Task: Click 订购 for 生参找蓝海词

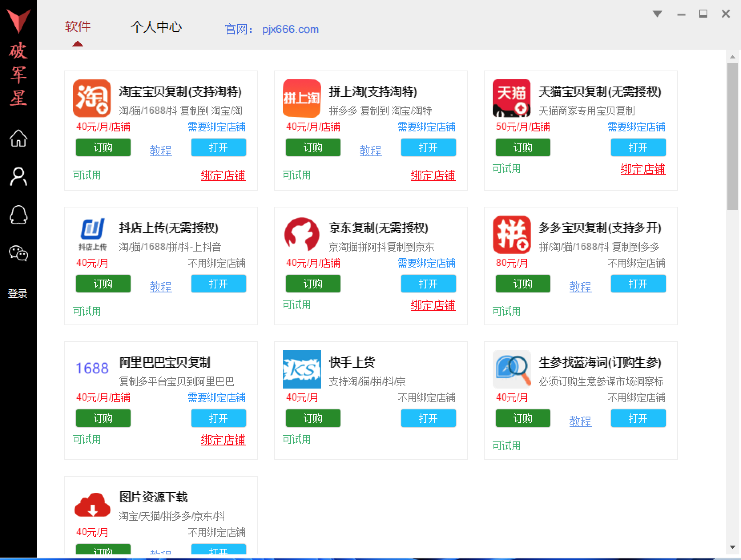Action: pyautogui.click(x=523, y=418)
